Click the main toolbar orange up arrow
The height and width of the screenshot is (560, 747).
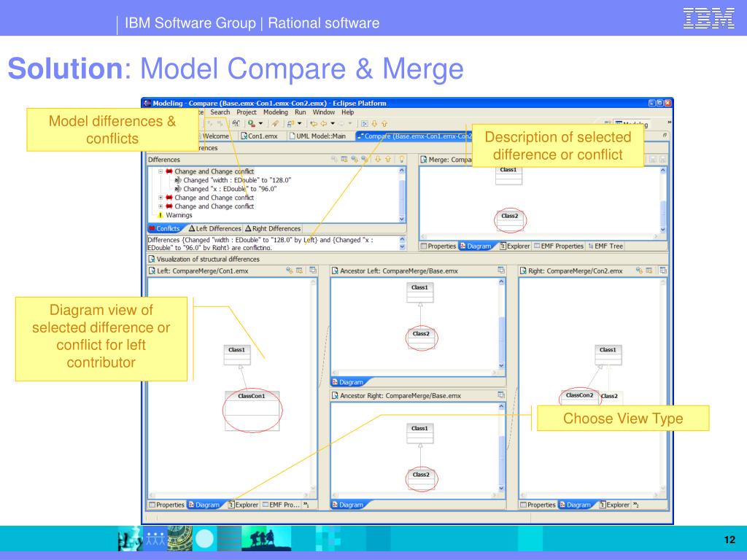(384, 124)
